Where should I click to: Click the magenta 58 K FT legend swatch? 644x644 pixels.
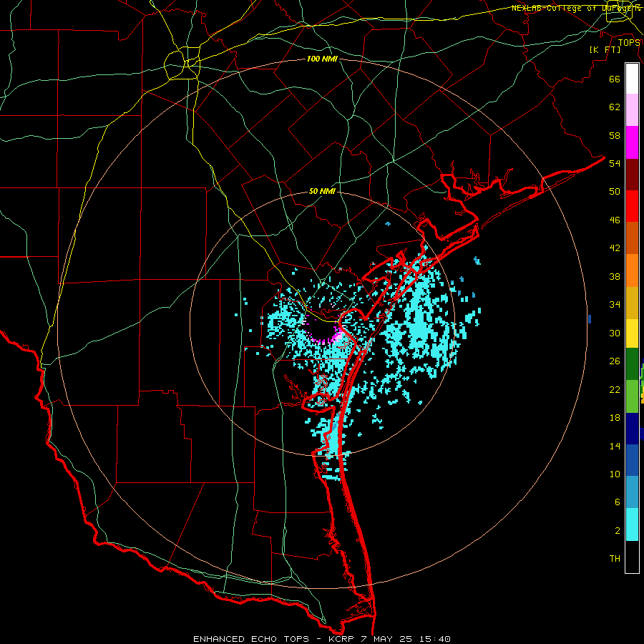pos(632,142)
